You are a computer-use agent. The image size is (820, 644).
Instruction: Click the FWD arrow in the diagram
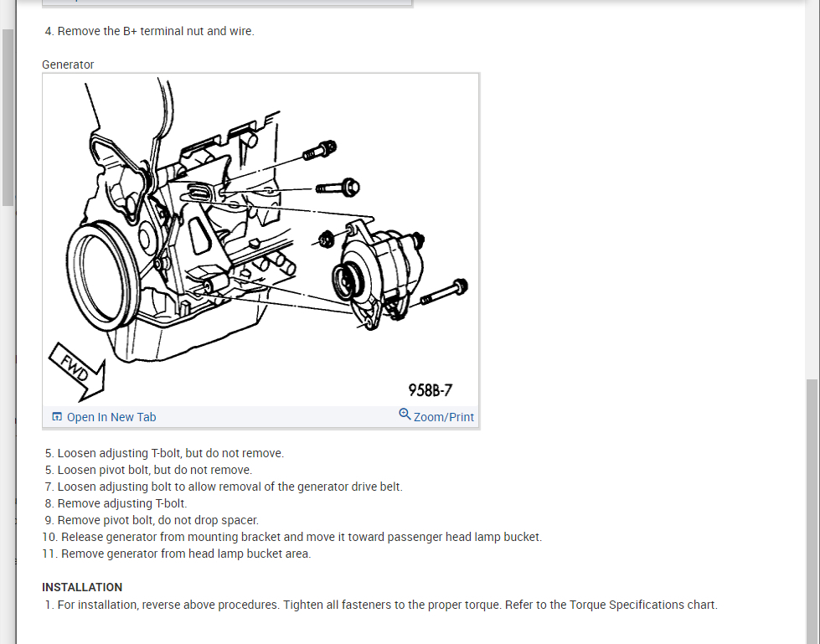pyautogui.click(x=79, y=372)
